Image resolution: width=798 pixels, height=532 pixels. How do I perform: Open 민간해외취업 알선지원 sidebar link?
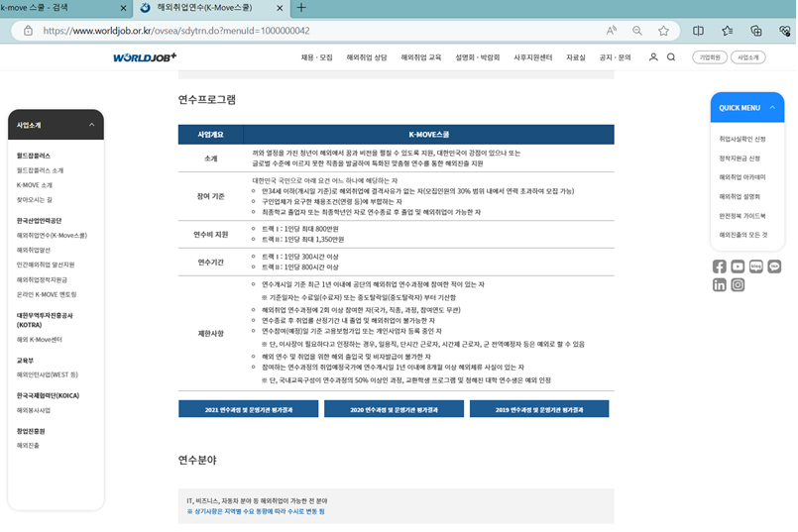click(x=46, y=265)
